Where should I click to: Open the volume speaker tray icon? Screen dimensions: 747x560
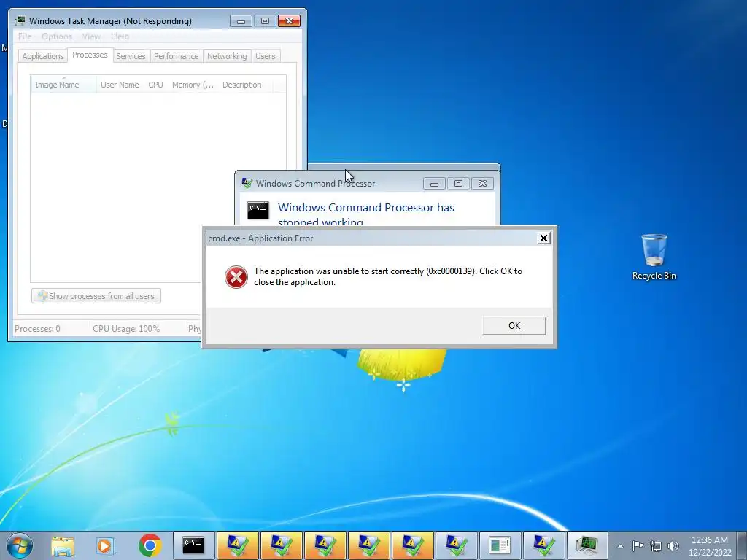click(673, 546)
